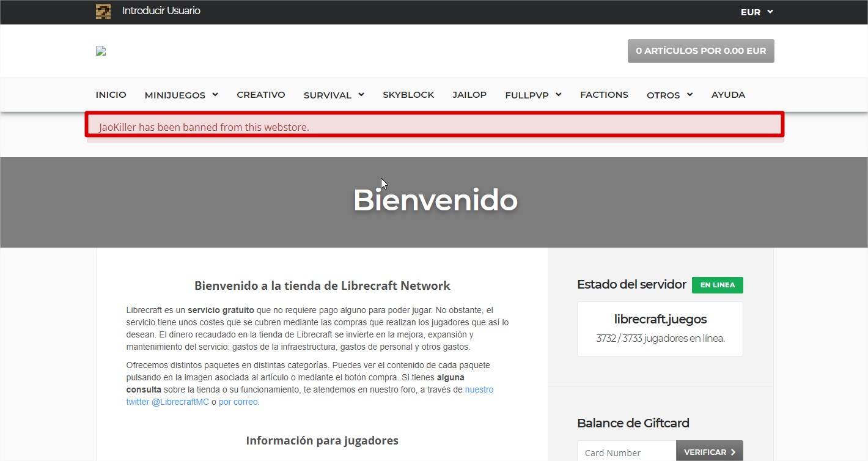Click the Balance de Giftcard heading
This screenshot has width=868, height=461.
tap(633, 423)
